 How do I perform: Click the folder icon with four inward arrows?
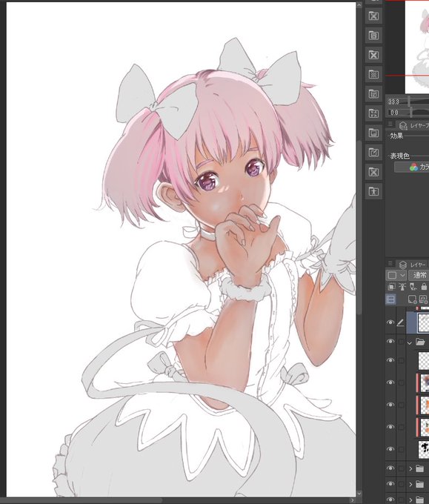(x=373, y=113)
